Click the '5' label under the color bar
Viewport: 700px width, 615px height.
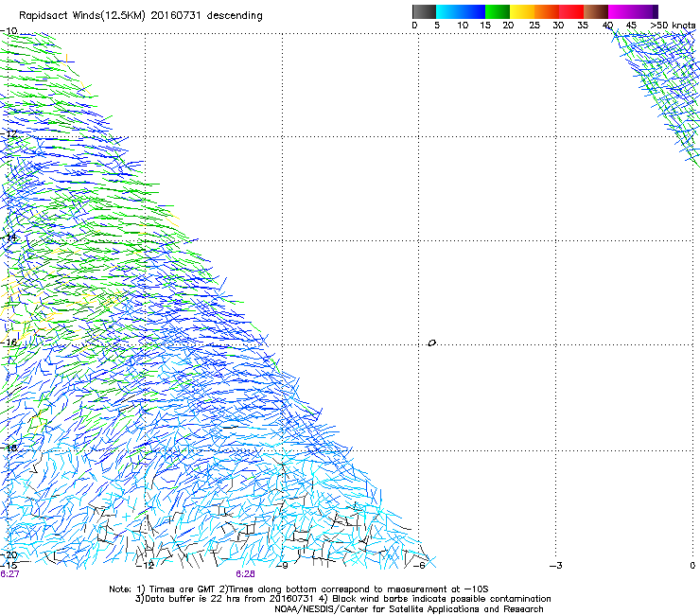tap(437, 26)
